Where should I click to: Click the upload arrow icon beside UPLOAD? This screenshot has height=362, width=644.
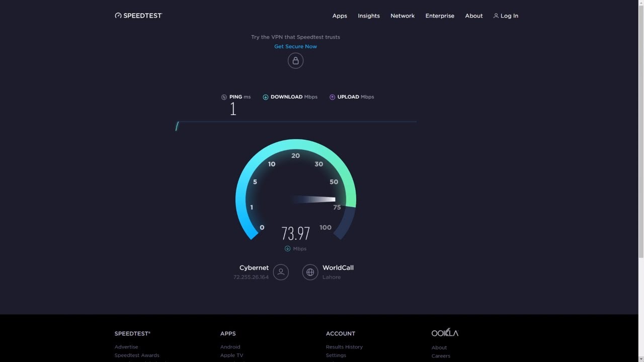pyautogui.click(x=332, y=97)
